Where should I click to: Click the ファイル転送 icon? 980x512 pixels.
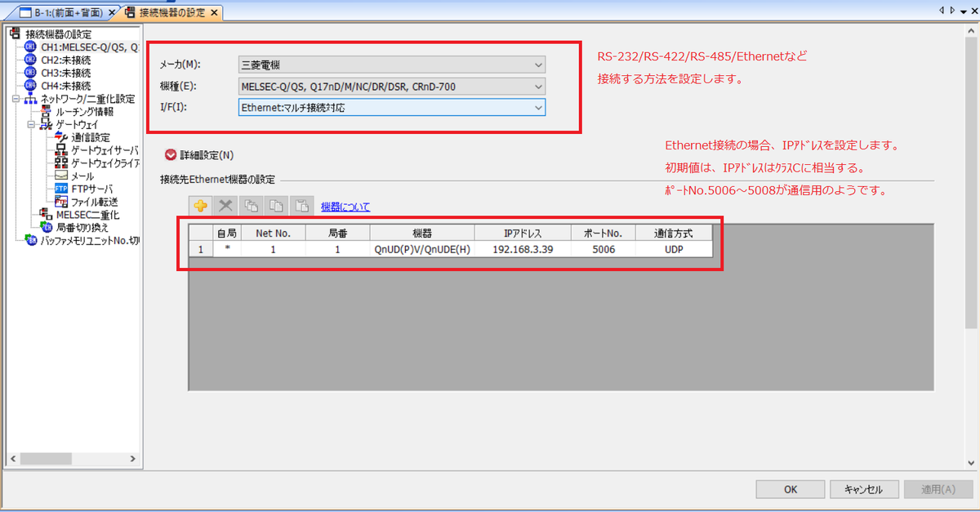(x=61, y=202)
